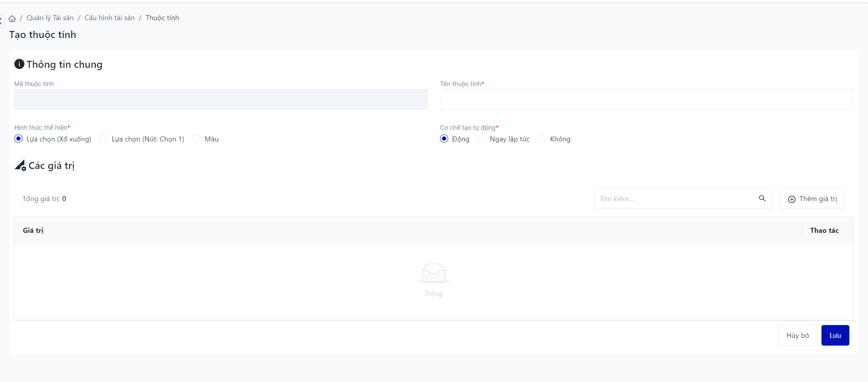Focus the Tên thuộc tính input field
This screenshot has width=868, height=382.
(x=646, y=100)
